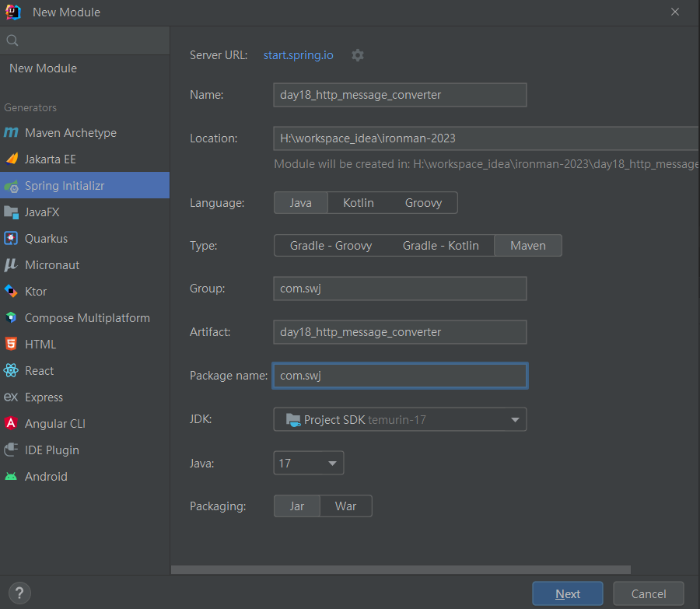The height and width of the screenshot is (609, 700).
Task: Open the start.spring.io link
Action: click(x=298, y=55)
